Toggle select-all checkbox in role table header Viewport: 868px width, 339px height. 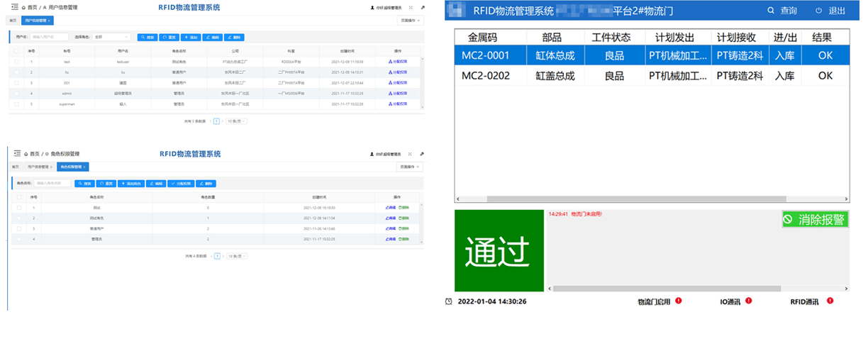(18, 197)
